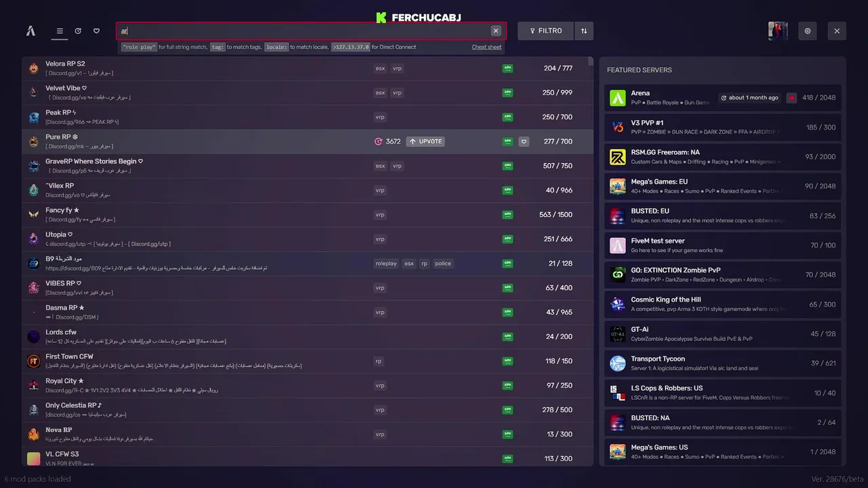Open the sort order dropdown
The image size is (868, 488).
coord(584,30)
